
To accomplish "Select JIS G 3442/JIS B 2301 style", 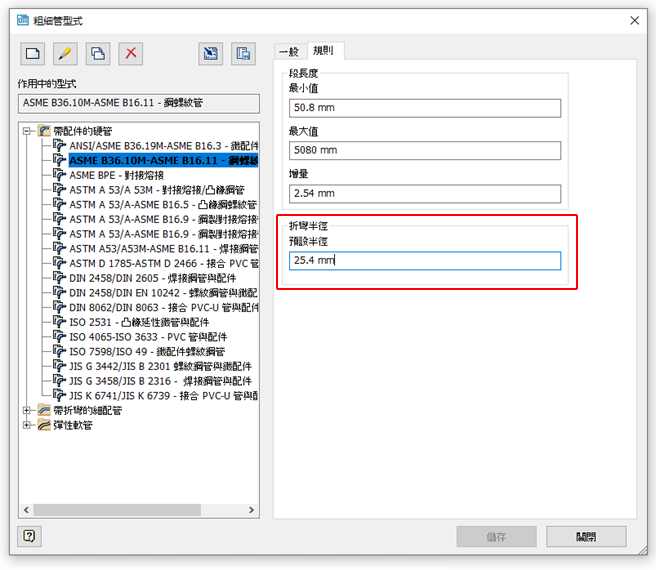I will (x=160, y=366).
